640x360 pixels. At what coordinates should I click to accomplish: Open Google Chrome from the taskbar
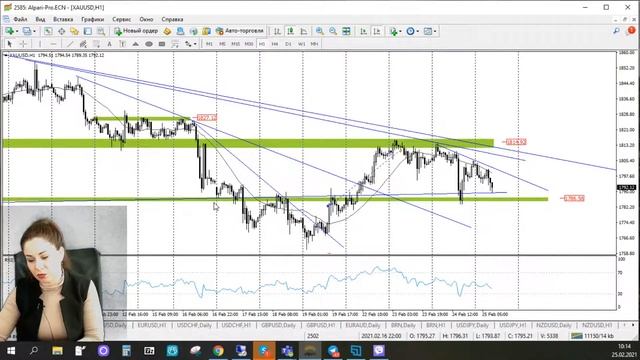click(x=218, y=351)
